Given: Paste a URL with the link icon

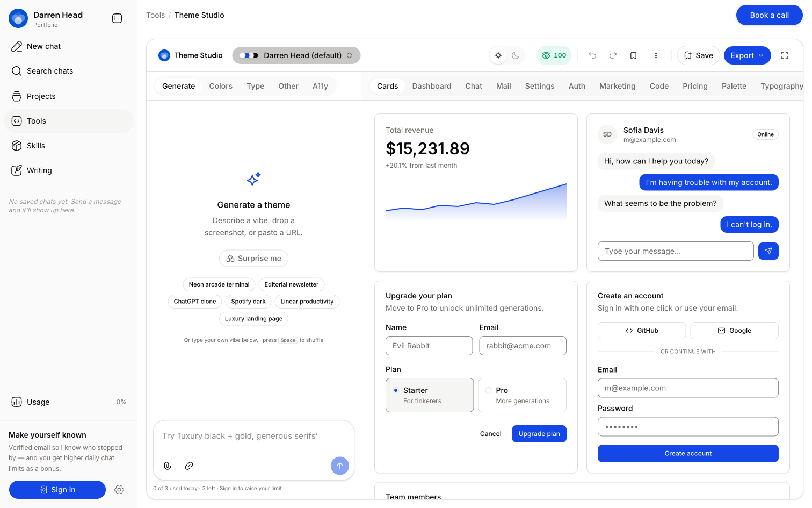Looking at the screenshot, I should [x=189, y=466].
